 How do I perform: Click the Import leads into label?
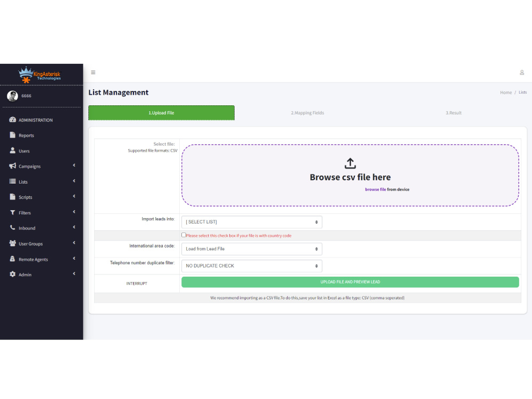(x=158, y=219)
